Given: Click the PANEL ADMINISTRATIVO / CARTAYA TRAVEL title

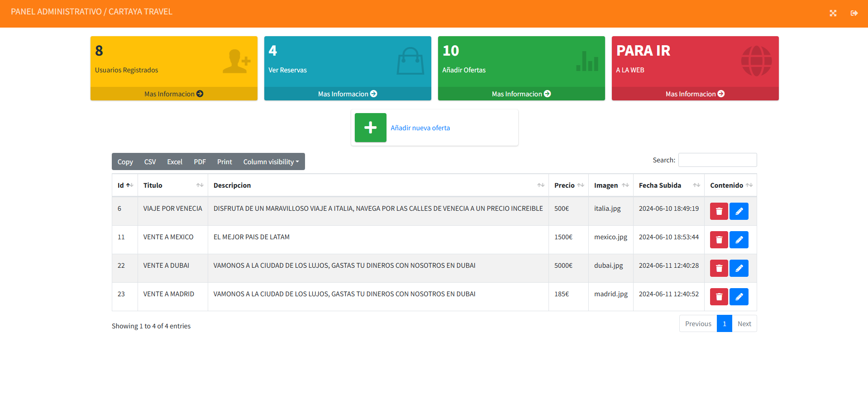Looking at the screenshot, I should (91, 12).
